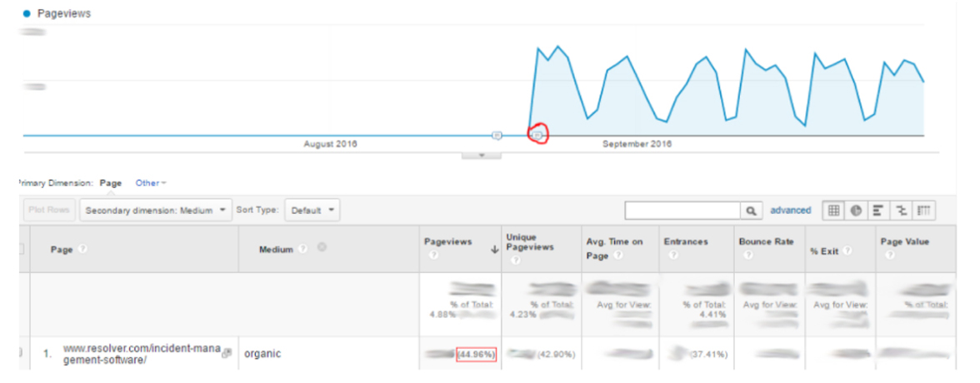Click the 42.90% unique pageviews value
980x383 pixels.
click(555, 354)
